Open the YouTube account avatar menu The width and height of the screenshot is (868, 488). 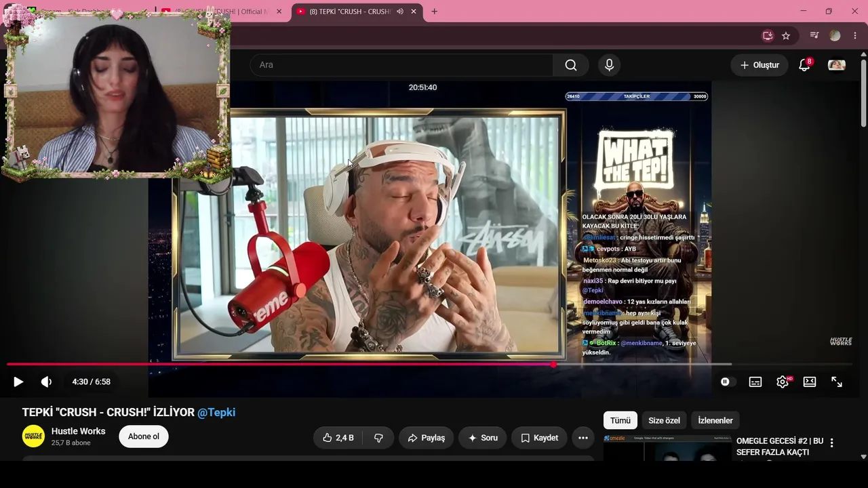[837, 65]
